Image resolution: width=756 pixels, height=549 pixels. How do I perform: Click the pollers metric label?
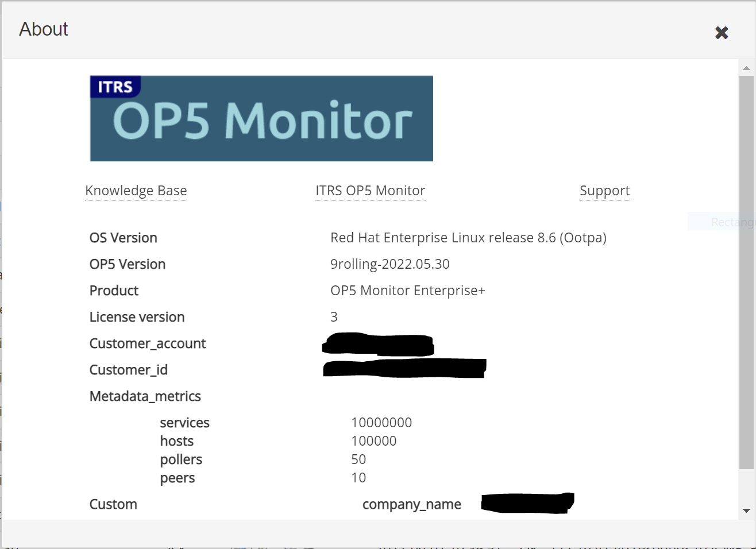coord(181,459)
